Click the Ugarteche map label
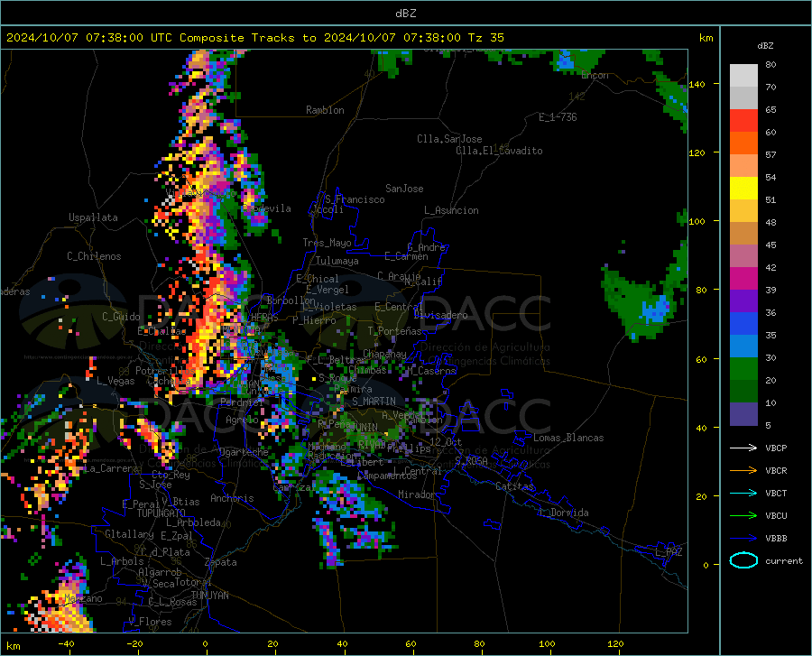The width and height of the screenshot is (812, 656). (244, 452)
